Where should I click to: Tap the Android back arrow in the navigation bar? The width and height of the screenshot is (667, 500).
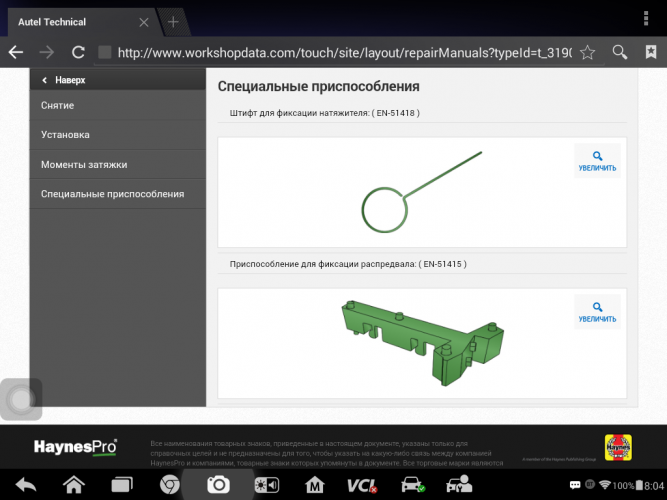click(26, 485)
